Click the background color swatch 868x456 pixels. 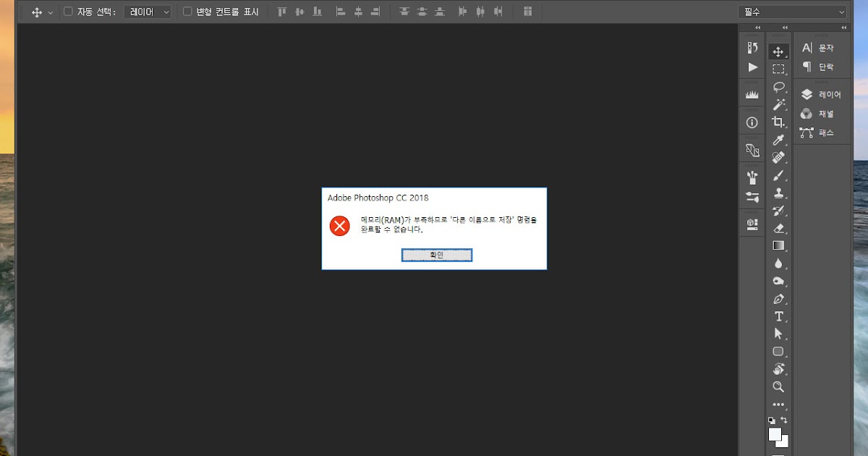coord(784,442)
